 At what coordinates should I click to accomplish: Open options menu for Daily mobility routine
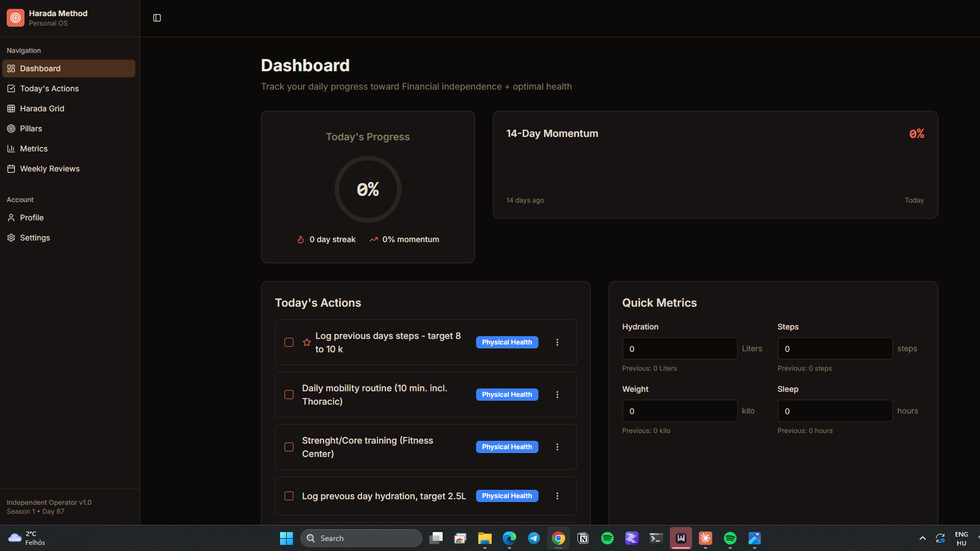[x=557, y=395]
